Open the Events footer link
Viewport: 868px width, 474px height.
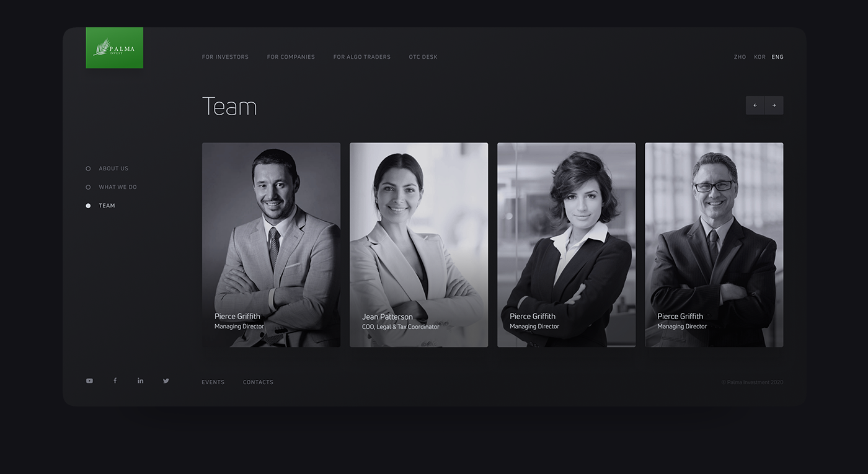[213, 382]
